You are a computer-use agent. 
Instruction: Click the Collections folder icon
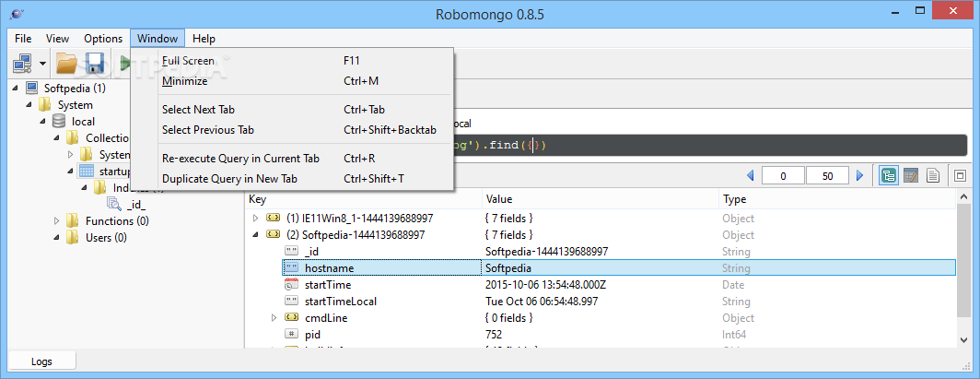(73, 137)
